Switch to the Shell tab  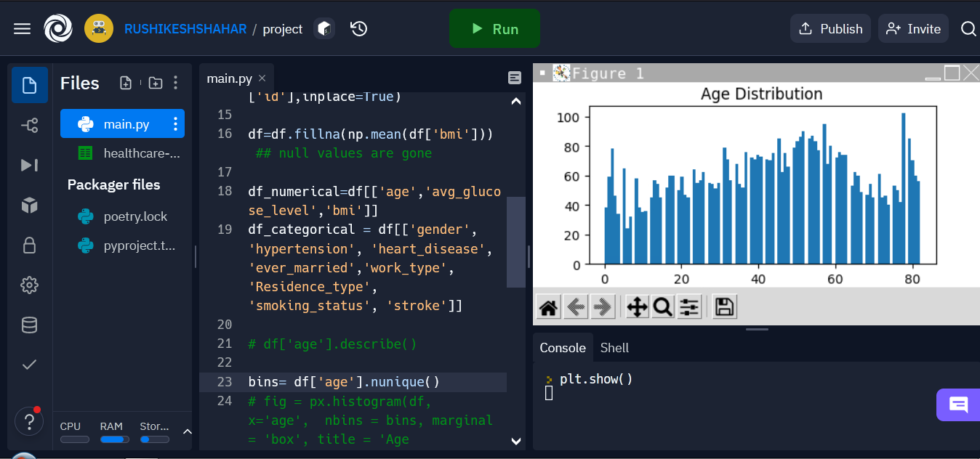click(614, 348)
